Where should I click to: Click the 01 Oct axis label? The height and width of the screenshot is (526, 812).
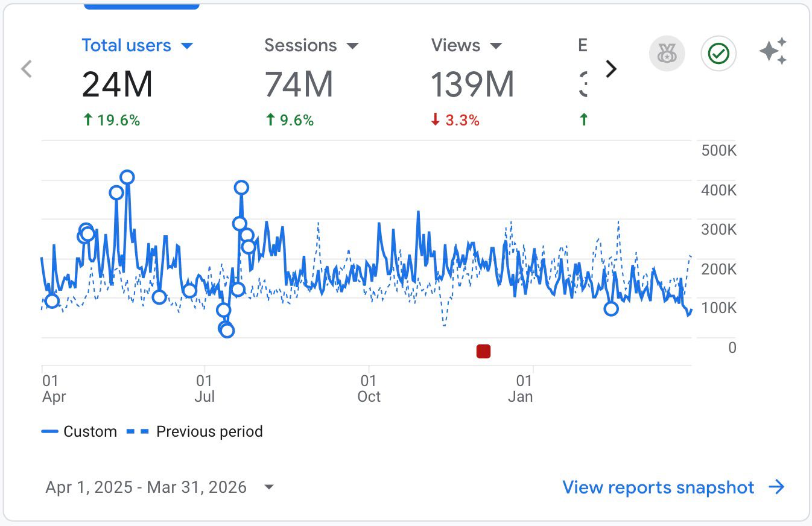coord(369,389)
